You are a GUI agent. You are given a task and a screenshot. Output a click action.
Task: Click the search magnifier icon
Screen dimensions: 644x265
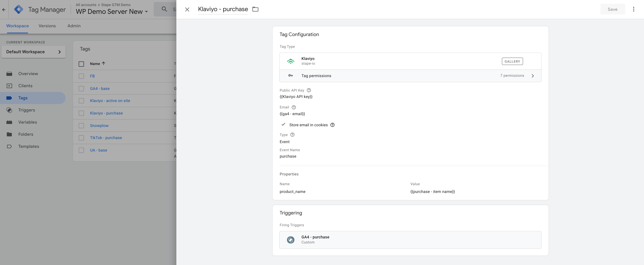164,9
